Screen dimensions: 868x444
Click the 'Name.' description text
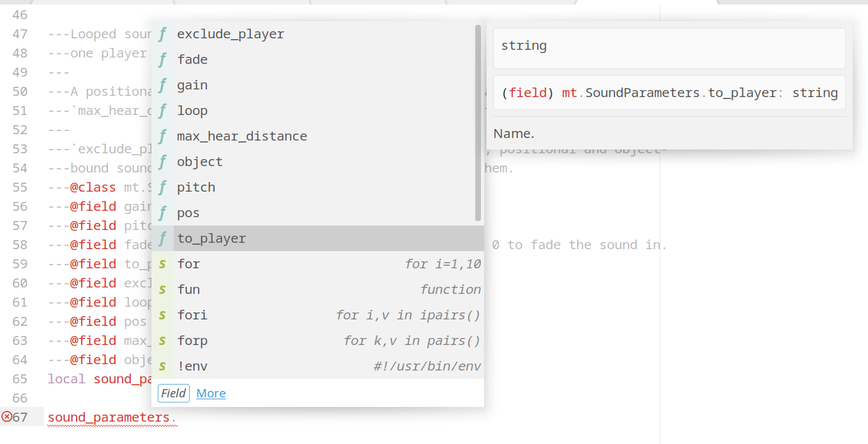(x=514, y=134)
